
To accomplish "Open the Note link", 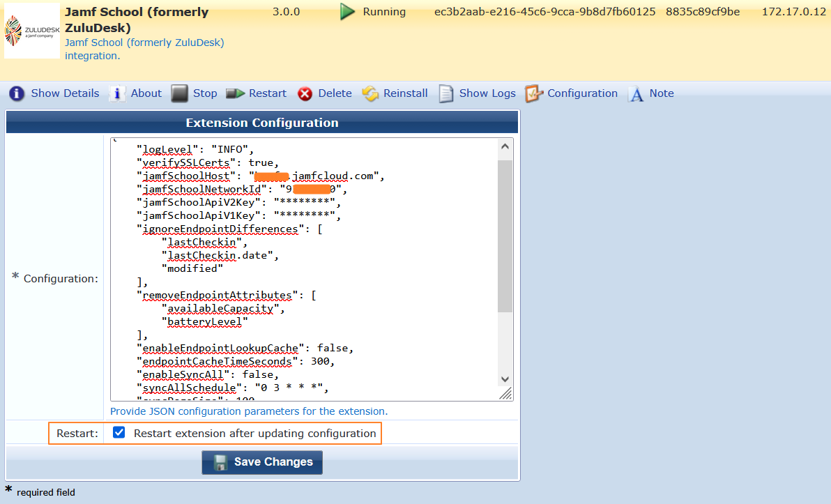I will tap(662, 93).
